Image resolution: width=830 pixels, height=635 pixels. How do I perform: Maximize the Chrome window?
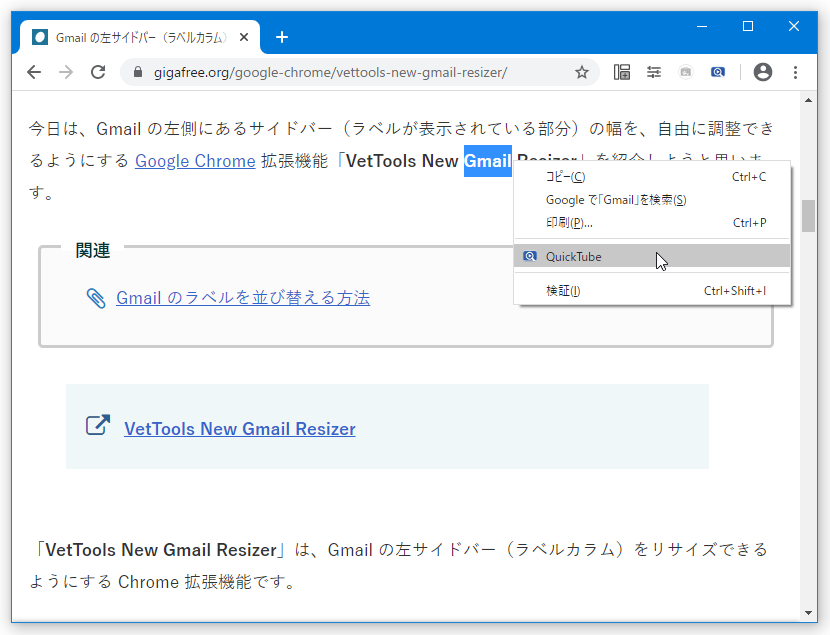pos(748,26)
